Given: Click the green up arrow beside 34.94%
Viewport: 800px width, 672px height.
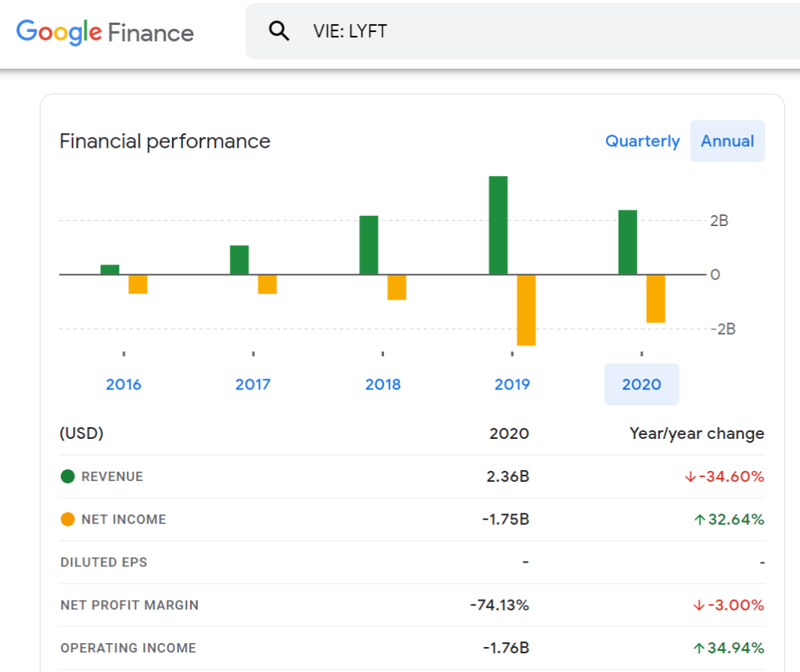Looking at the screenshot, I should pos(699,648).
